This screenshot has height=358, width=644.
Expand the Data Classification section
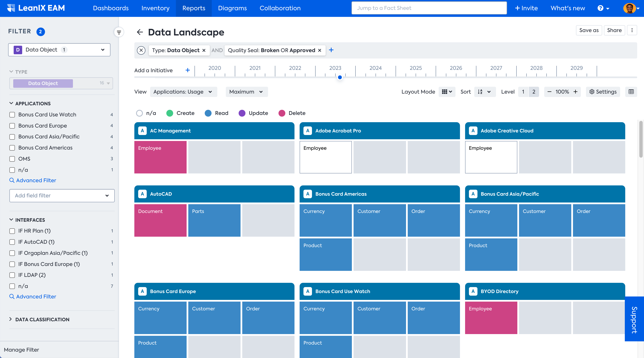tap(42, 320)
